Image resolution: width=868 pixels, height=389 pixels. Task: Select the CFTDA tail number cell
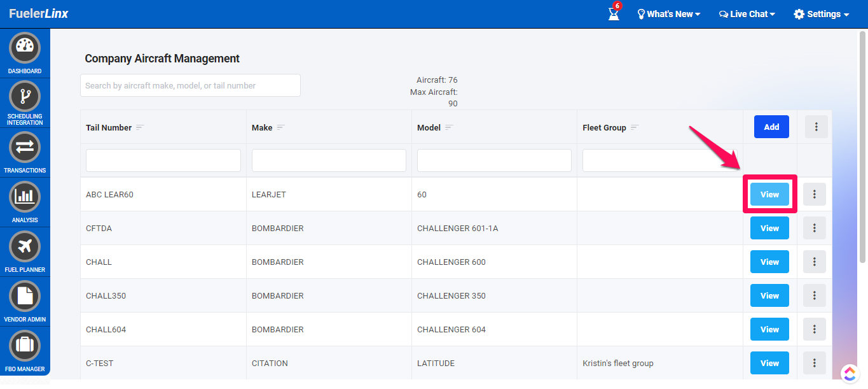(x=163, y=228)
